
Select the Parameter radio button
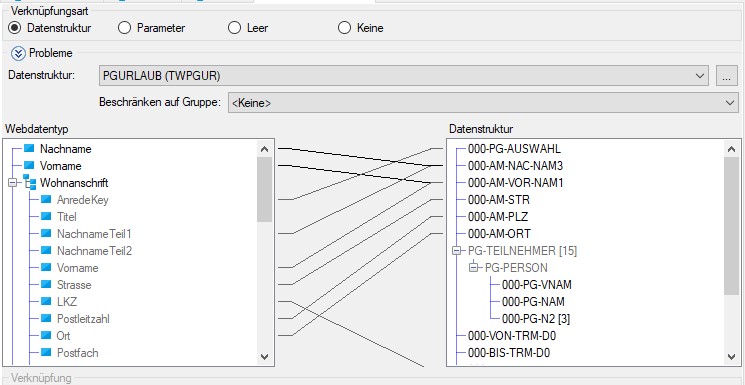click(x=124, y=28)
